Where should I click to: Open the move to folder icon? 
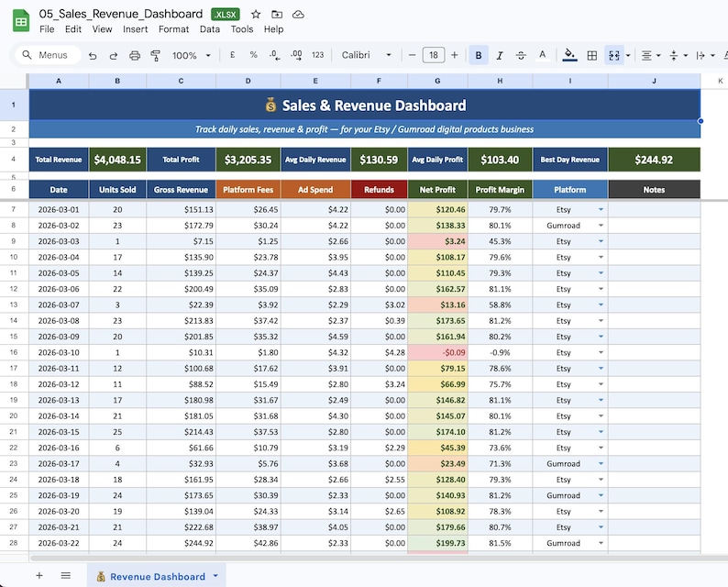277,15
